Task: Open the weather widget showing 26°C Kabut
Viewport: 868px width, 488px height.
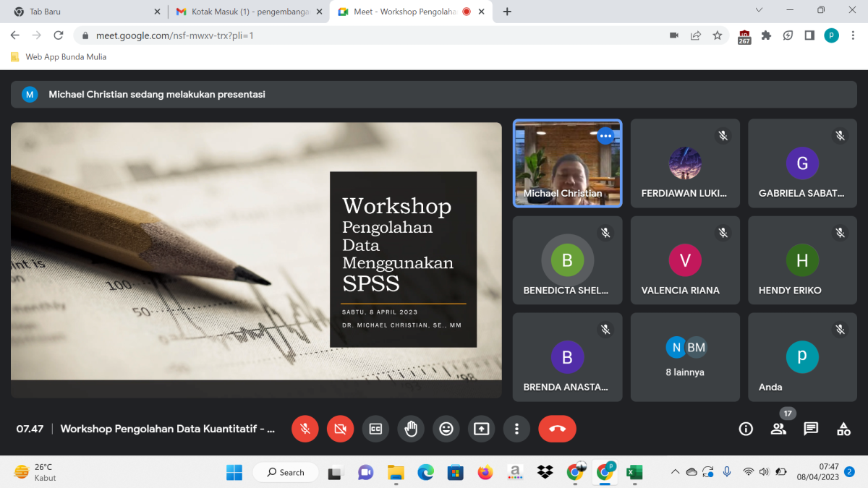Action: click(35, 472)
